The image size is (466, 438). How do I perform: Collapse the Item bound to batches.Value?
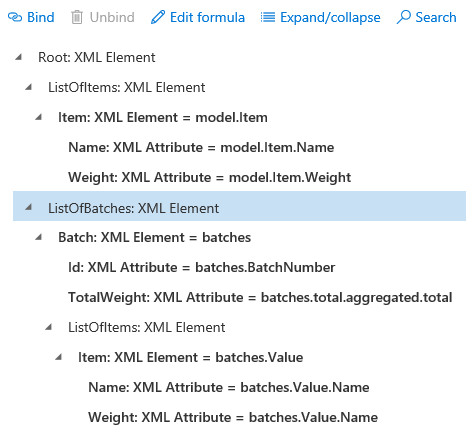pos(59,357)
